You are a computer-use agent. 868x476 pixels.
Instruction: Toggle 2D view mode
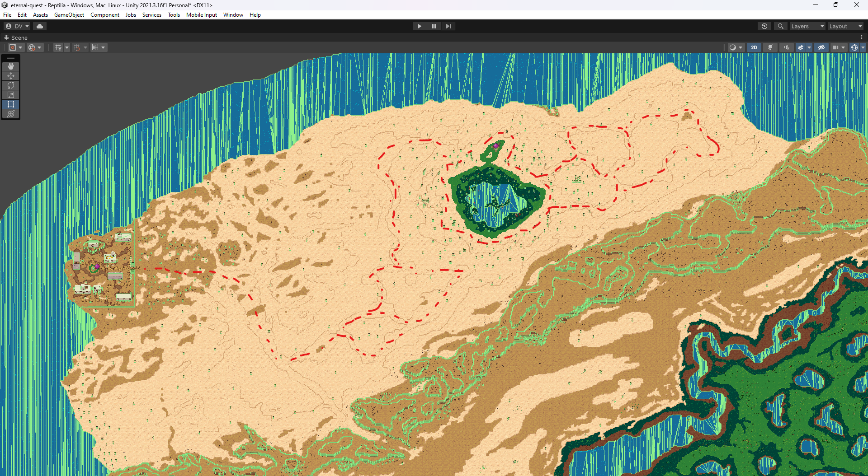click(754, 47)
